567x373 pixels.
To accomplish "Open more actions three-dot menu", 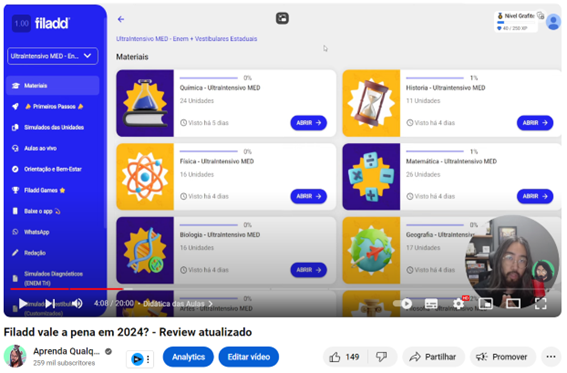I will pos(551,357).
